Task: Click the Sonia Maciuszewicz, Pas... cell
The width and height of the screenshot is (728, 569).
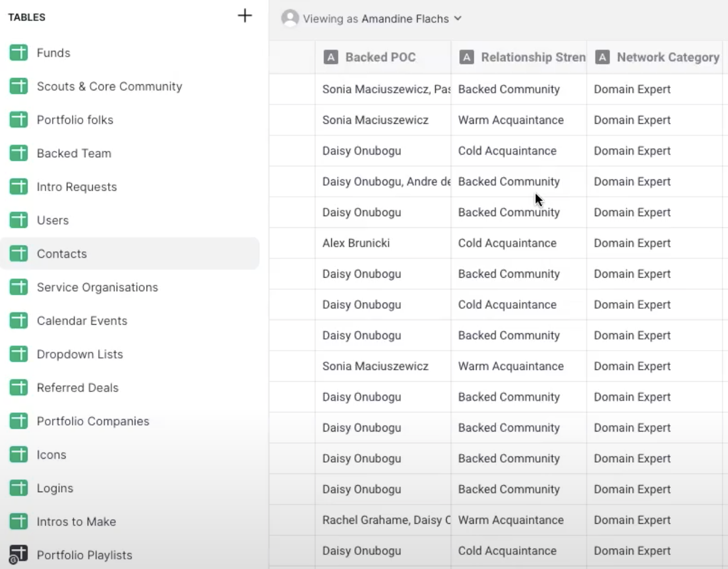Action: click(383, 89)
